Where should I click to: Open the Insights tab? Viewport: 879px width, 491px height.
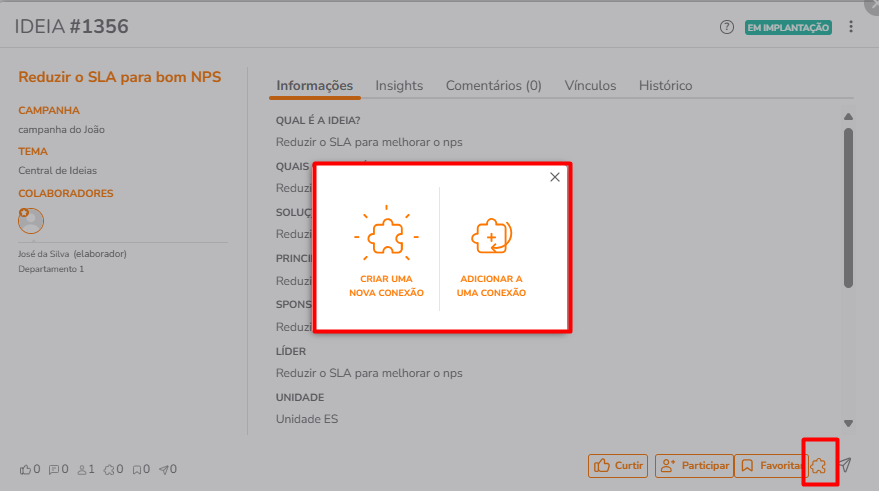click(399, 86)
